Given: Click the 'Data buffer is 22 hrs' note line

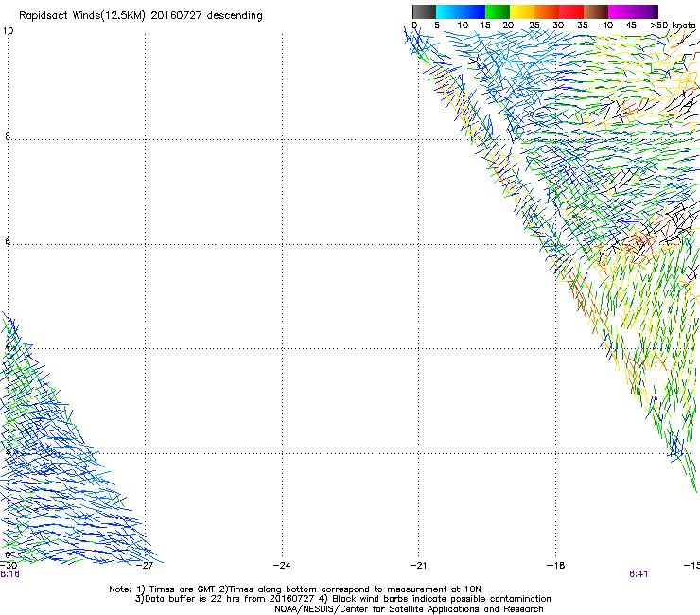Looking at the screenshot, I should click(x=342, y=599).
